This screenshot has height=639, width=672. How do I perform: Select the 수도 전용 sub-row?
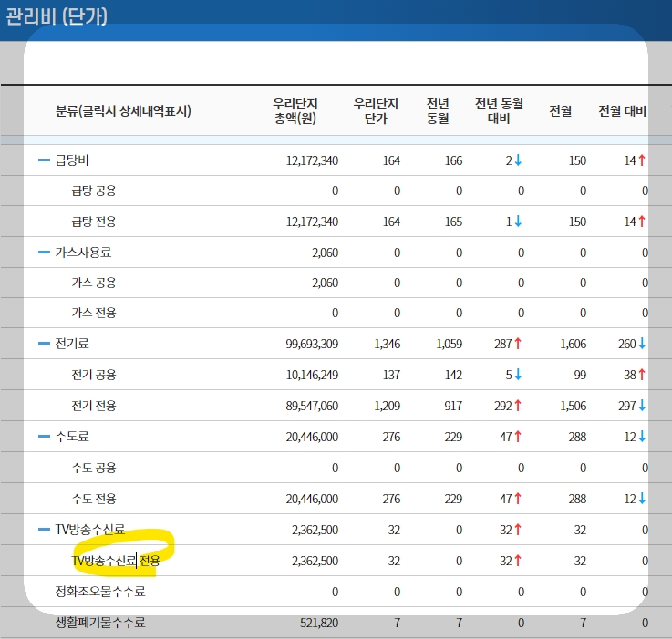[93, 499]
